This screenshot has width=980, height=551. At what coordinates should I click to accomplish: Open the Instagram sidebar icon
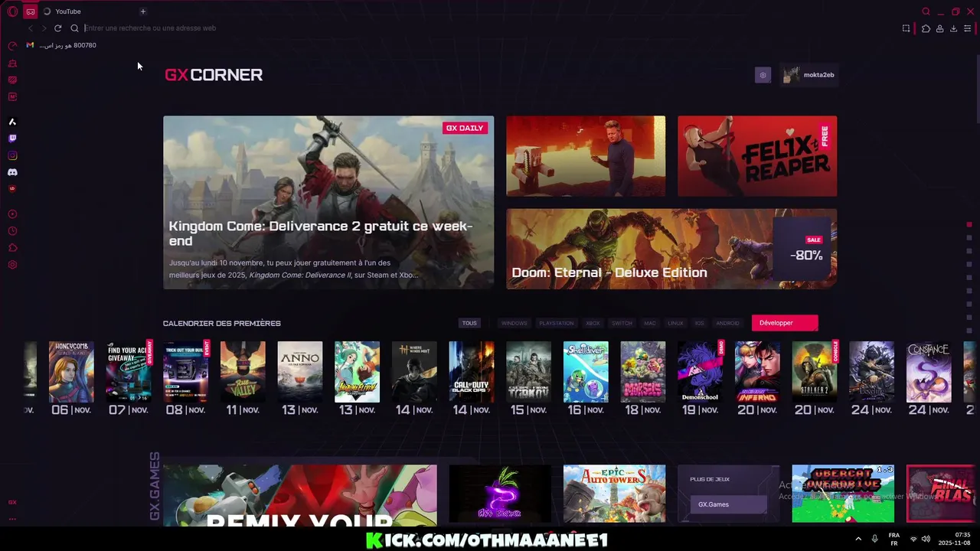tap(12, 155)
